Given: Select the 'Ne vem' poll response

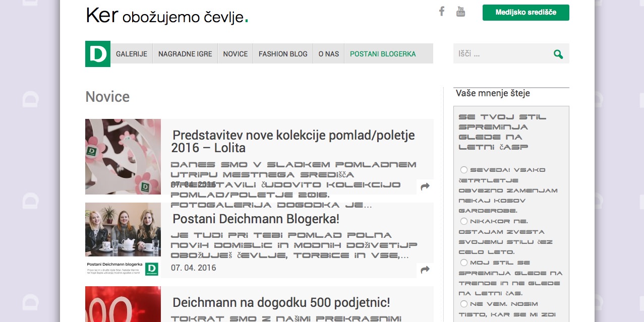Looking at the screenshot, I should (463, 303).
